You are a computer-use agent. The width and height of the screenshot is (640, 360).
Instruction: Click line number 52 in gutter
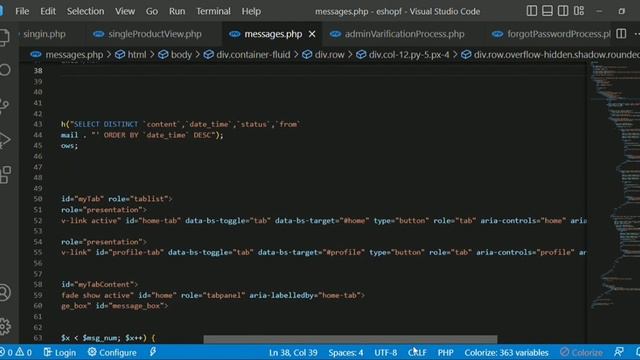(x=38, y=220)
